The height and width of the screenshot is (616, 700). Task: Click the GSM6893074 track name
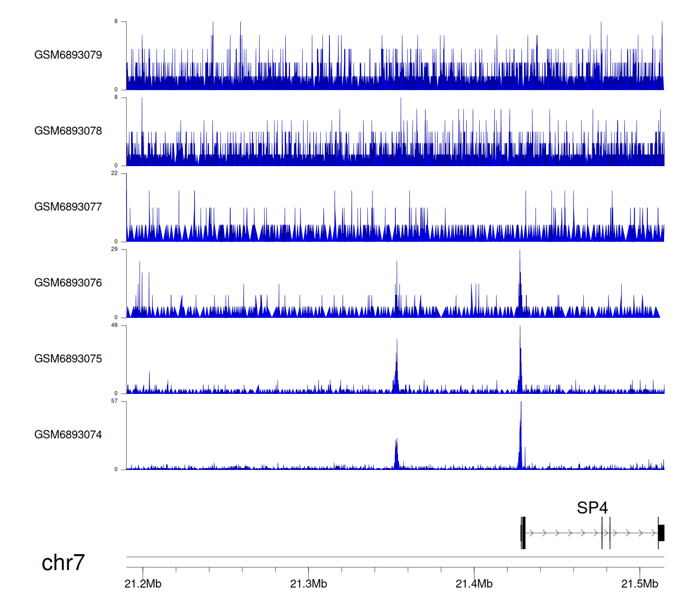pos(68,435)
